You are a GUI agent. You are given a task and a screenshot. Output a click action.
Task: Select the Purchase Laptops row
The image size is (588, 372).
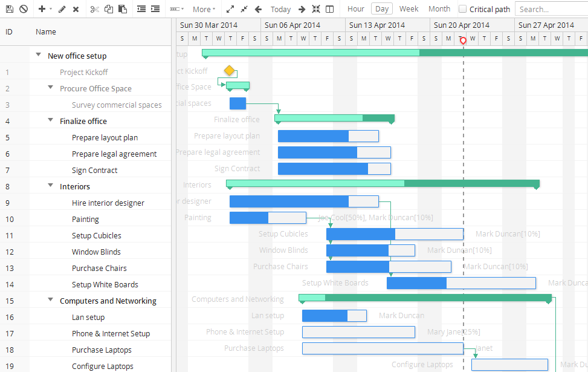(85, 350)
